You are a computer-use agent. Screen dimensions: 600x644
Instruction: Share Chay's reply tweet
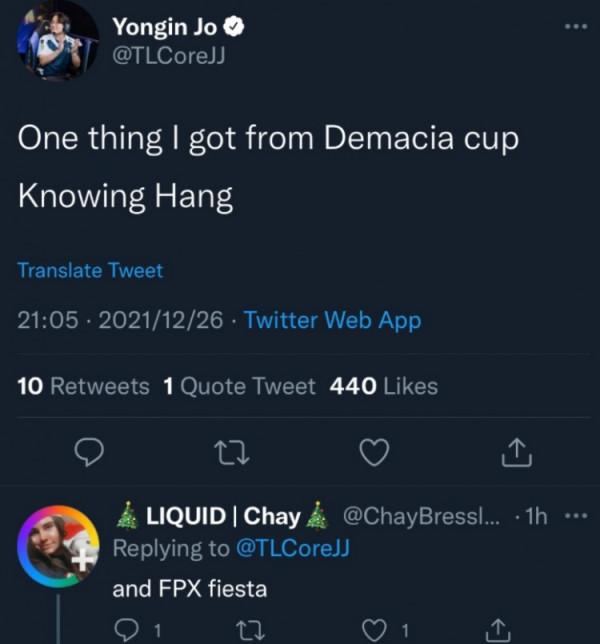click(497, 628)
